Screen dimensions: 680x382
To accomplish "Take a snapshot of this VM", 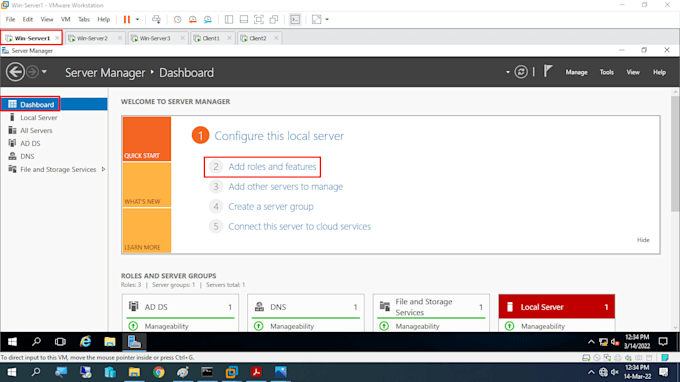I will coord(177,20).
